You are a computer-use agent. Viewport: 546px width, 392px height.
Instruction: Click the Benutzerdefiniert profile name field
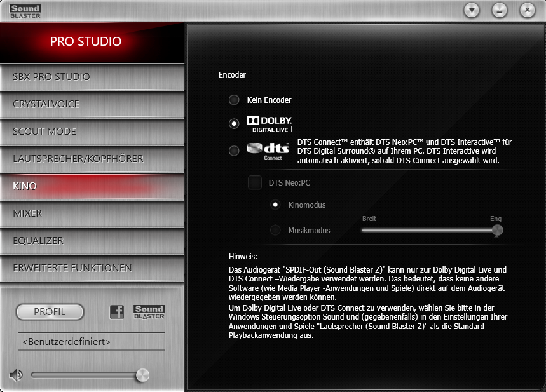[x=92, y=342]
